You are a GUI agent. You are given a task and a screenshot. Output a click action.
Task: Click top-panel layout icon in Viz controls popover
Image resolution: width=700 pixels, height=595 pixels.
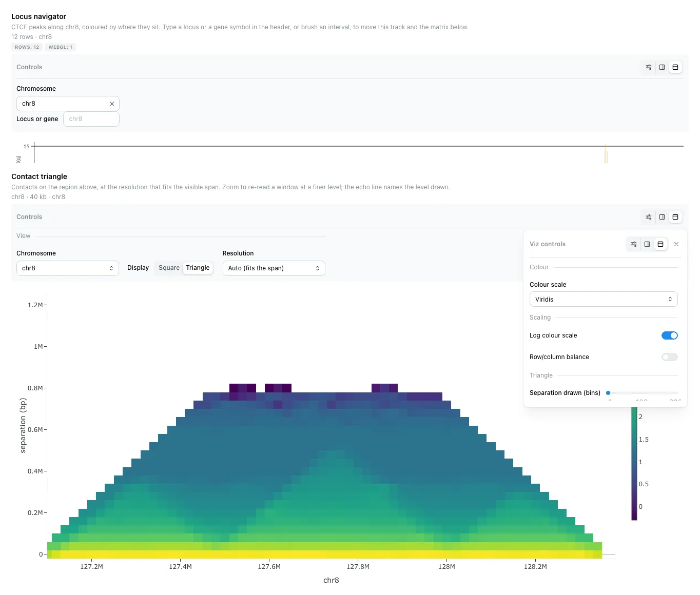click(x=660, y=244)
